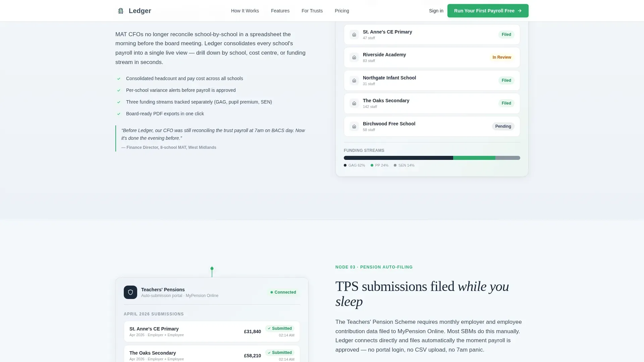Click the In Review badge on Riverside Academy

point(502,57)
